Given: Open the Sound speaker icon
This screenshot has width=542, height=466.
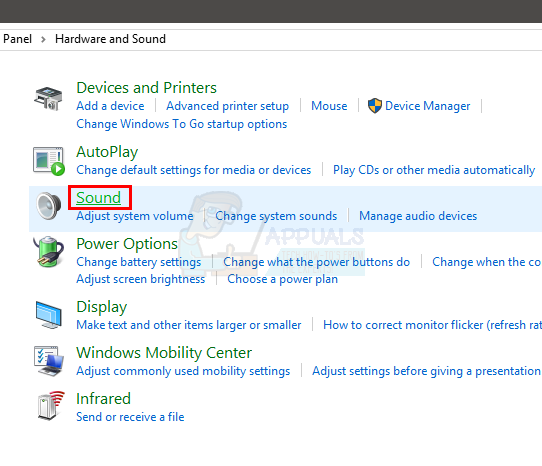Looking at the screenshot, I should coord(49,206).
